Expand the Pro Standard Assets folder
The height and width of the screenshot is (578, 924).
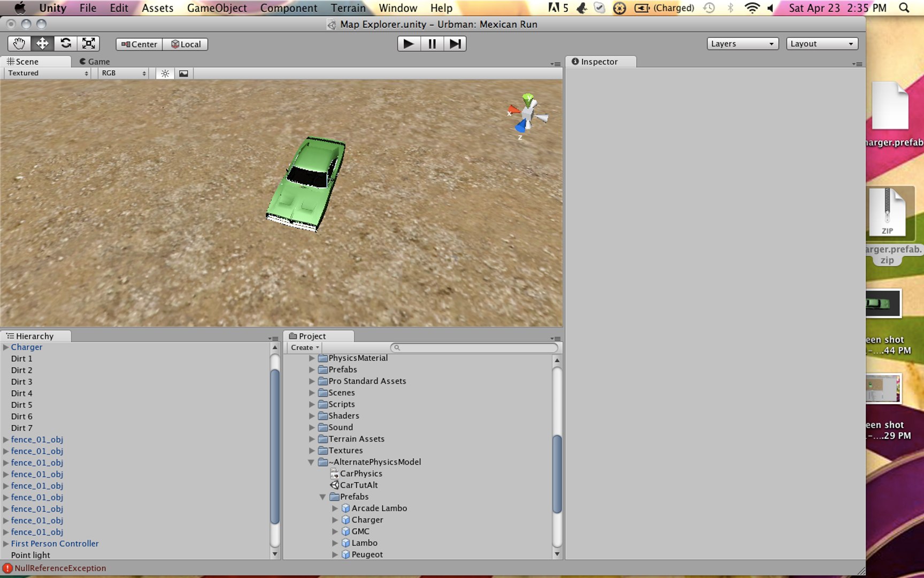click(312, 381)
